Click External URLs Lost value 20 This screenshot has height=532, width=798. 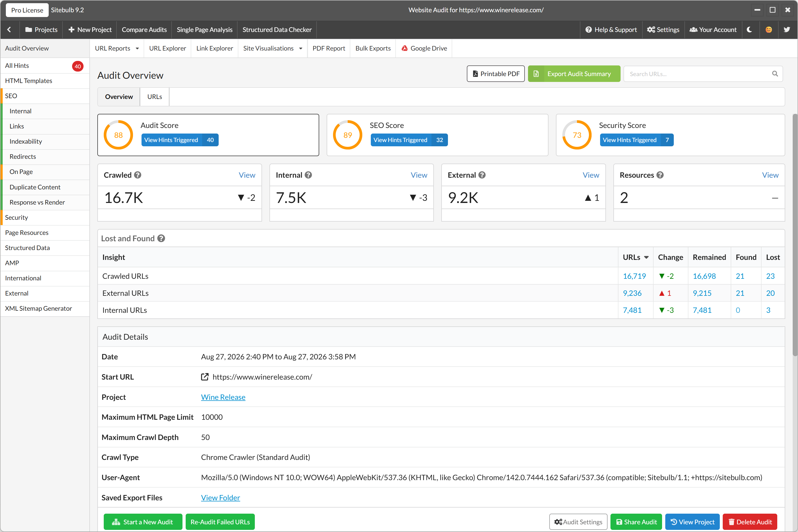point(770,293)
